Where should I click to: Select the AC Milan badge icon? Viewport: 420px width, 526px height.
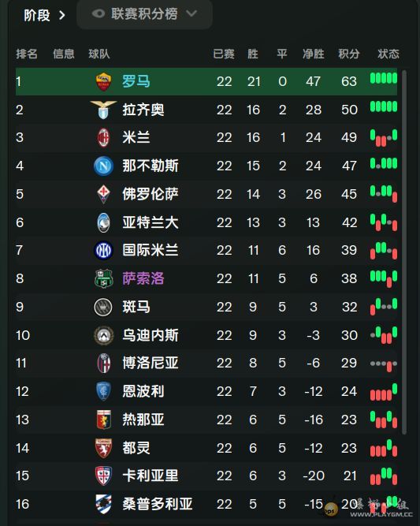click(x=103, y=137)
